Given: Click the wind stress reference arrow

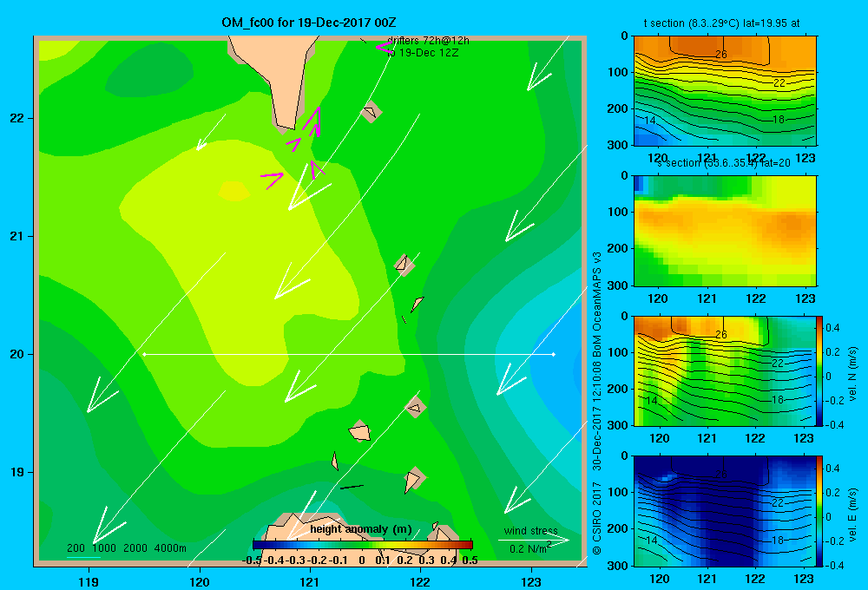Looking at the screenshot, I should click(x=534, y=540).
